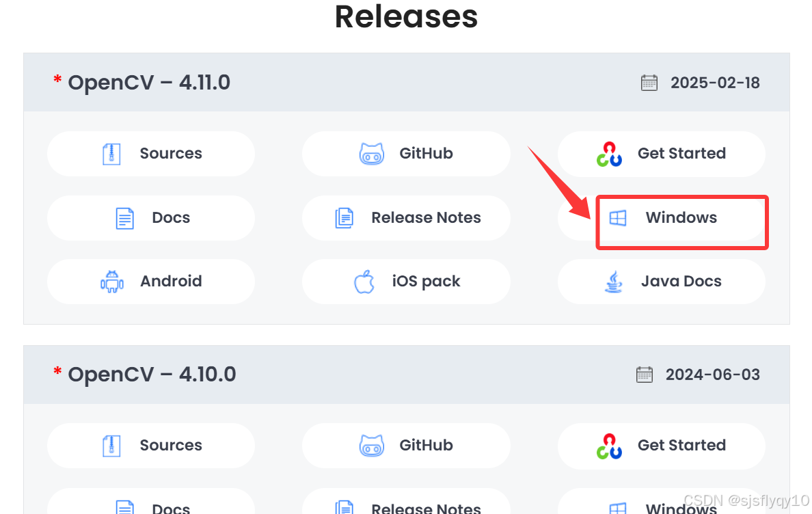Click the zip file icon in 4.10.0 Sources
Screen dimensions: 812x514
pos(111,446)
